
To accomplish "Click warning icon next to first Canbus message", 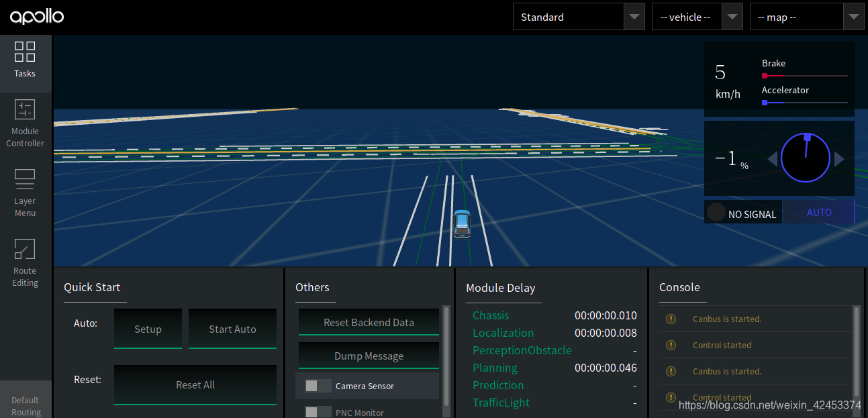I will (671, 319).
